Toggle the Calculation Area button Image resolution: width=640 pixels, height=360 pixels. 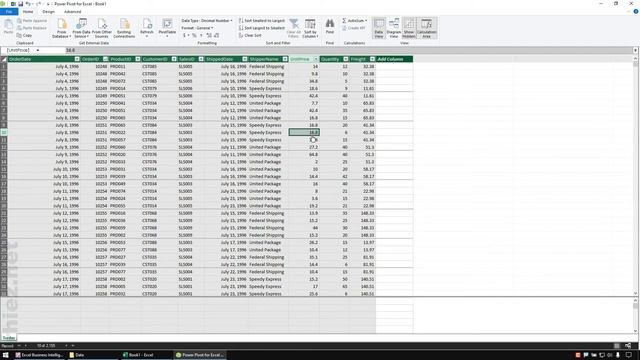coord(427,28)
